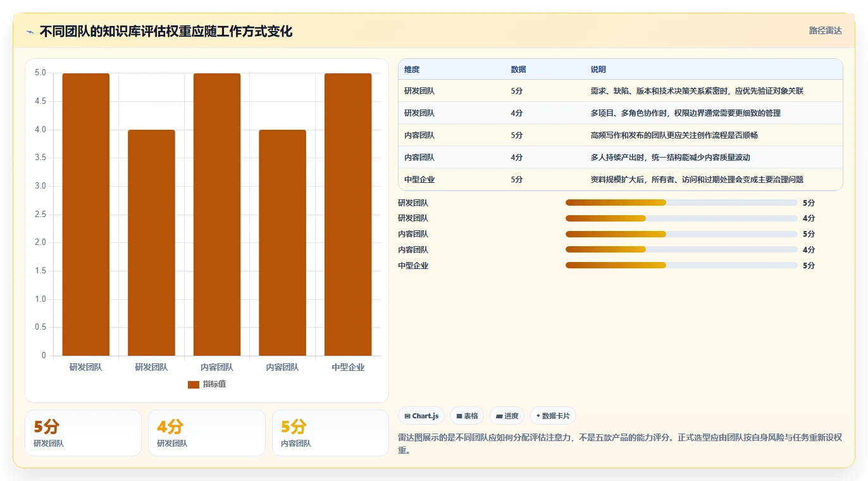Viewport: 868px width, 481px height.
Task: Click the 研发团队 chart bar reaching 4.0
Action: 151,242
